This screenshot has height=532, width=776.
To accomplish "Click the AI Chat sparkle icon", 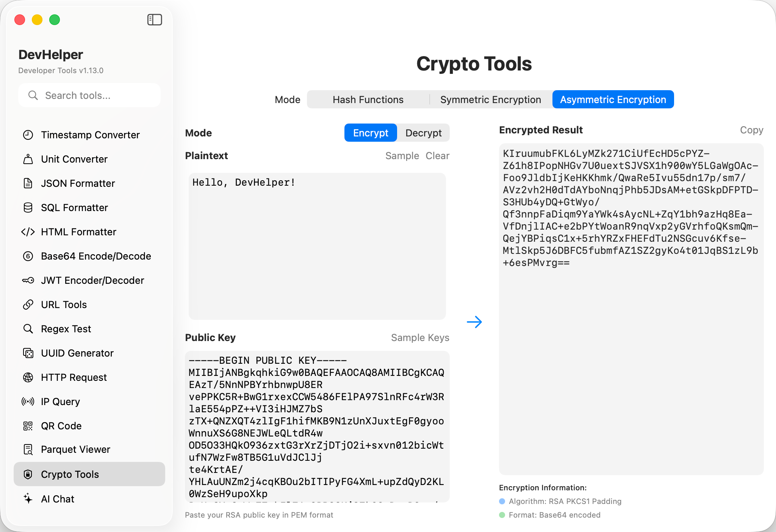I will [x=28, y=499].
